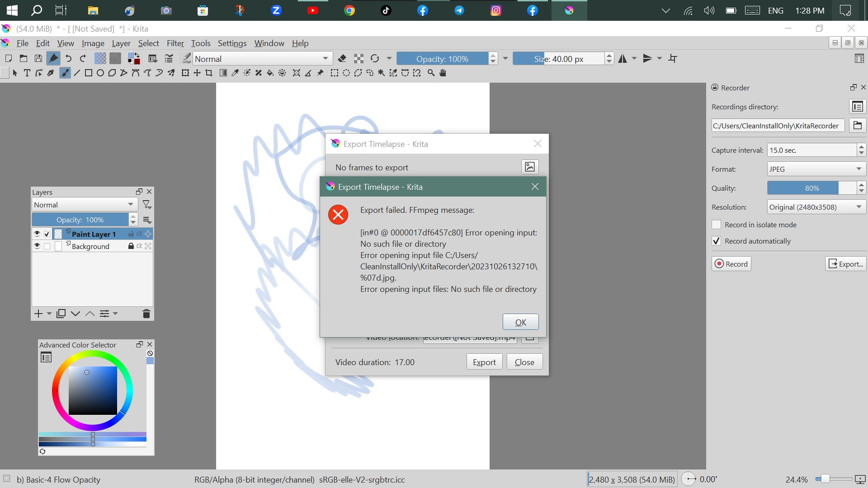Toggle lock on Paint Layer 1
Image resolution: width=868 pixels, height=488 pixels.
tap(131, 234)
